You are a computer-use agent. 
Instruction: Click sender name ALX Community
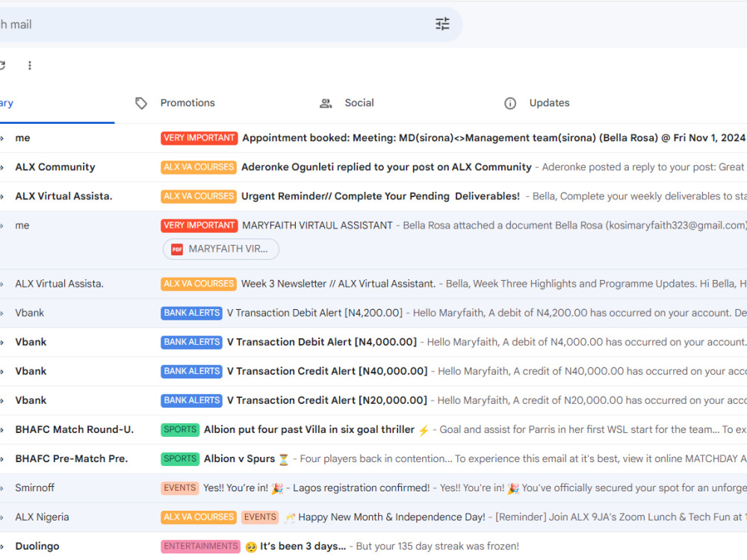point(55,167)
